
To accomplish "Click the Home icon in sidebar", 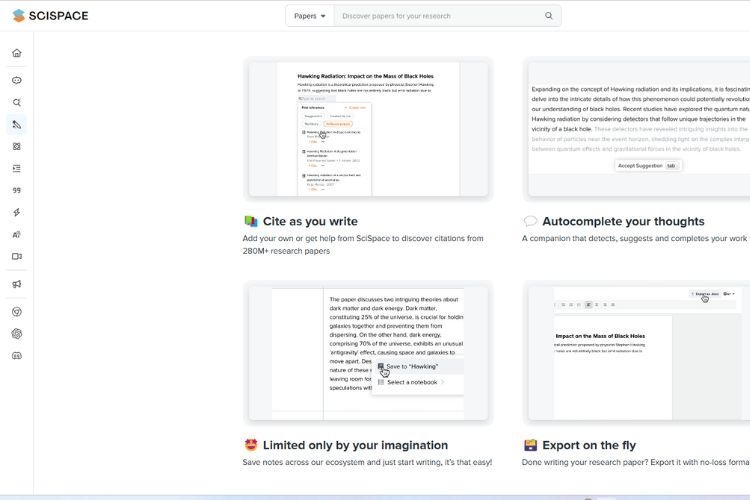I will tap(16, 53).
